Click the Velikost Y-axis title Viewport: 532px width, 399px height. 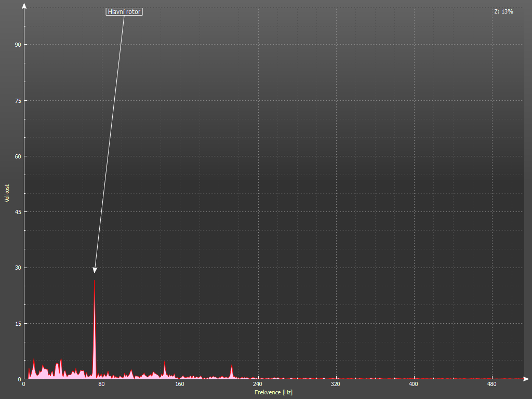[7, 193]
